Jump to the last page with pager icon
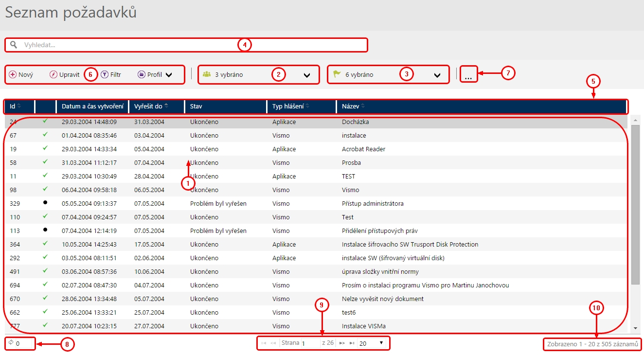The width and height of the screenshot is (644, 356). [352, 343]
